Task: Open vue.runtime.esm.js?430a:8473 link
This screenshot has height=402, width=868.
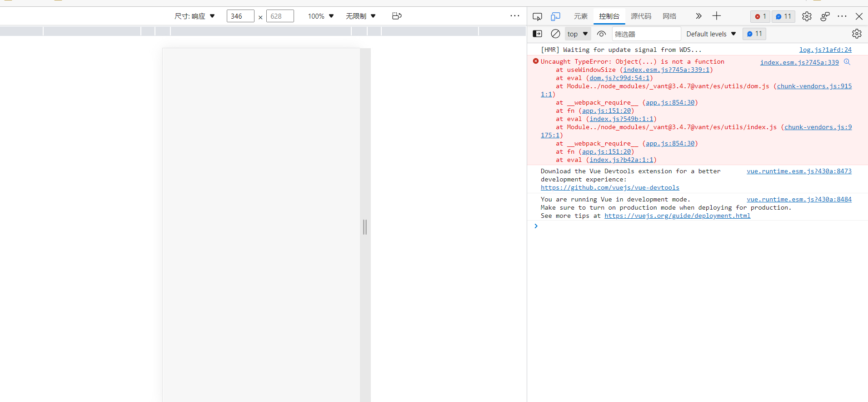Action: point(799,171)
